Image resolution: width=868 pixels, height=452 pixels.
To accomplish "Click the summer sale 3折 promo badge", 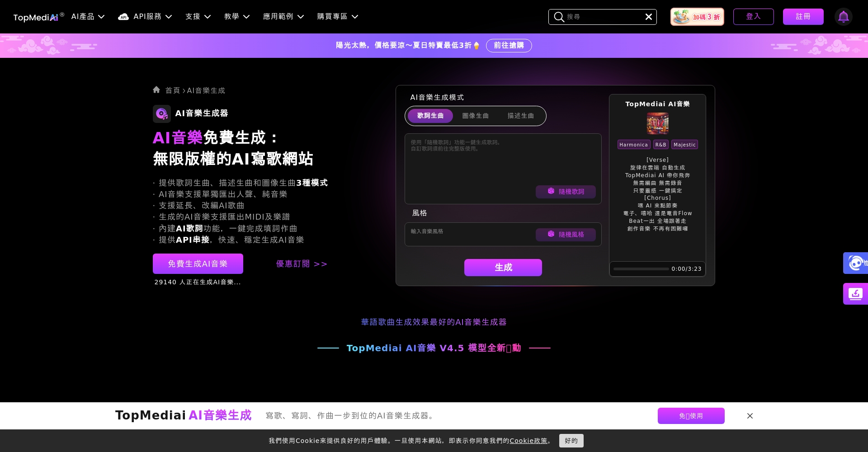I will [697, 17].
